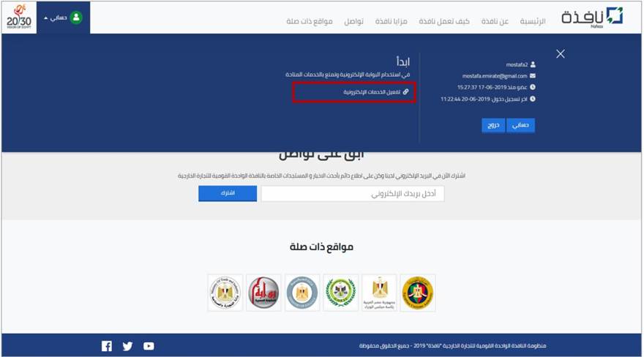Open the red رواية related-site logo thumbnail
This screenshot has width=644, height=357.
263,293
